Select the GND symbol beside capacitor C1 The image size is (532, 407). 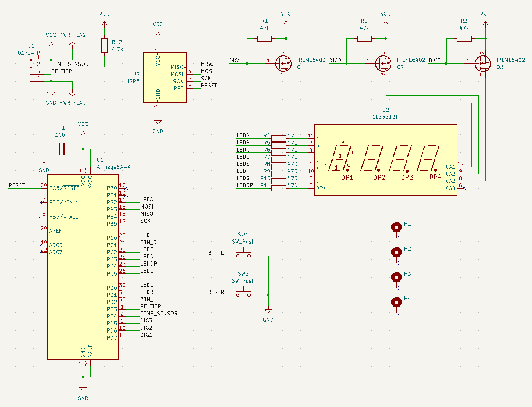tap(44, 161)
